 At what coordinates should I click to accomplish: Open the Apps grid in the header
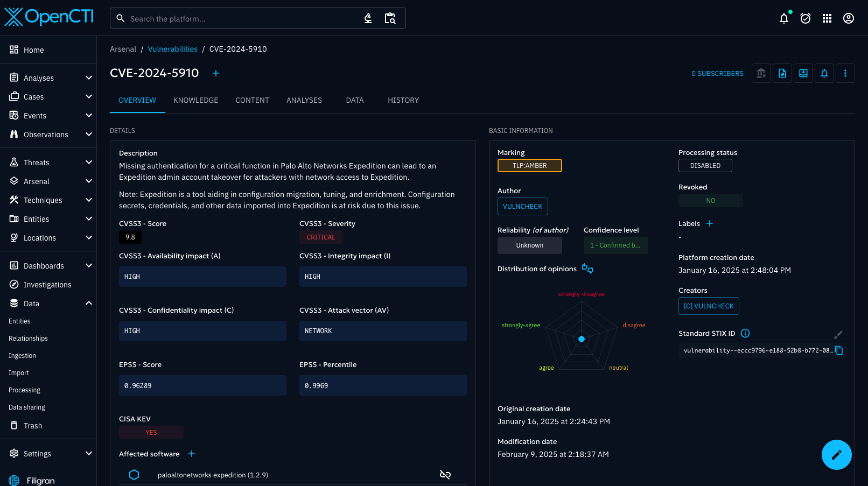[827, 18]
